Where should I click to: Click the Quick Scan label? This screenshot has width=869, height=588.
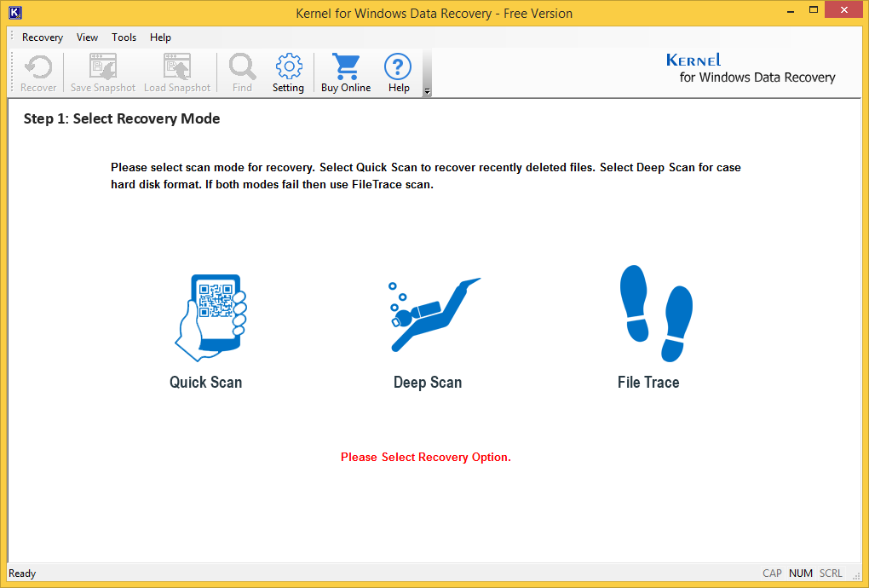pyautogui.click(x=205, y=383)
